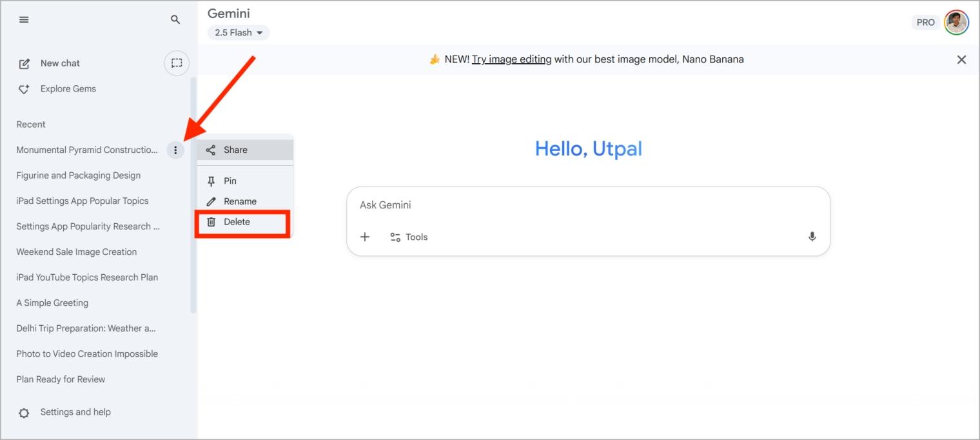This screenshot has width=980, height=440.
Task: Open Settings and help
Action: coord(75,412)
